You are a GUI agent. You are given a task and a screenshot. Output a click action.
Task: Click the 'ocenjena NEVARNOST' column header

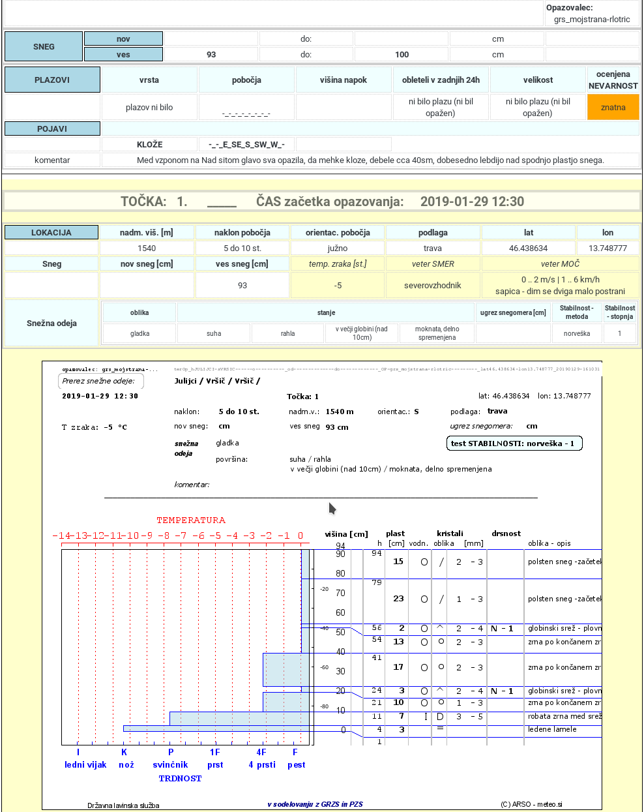(613, 80)
